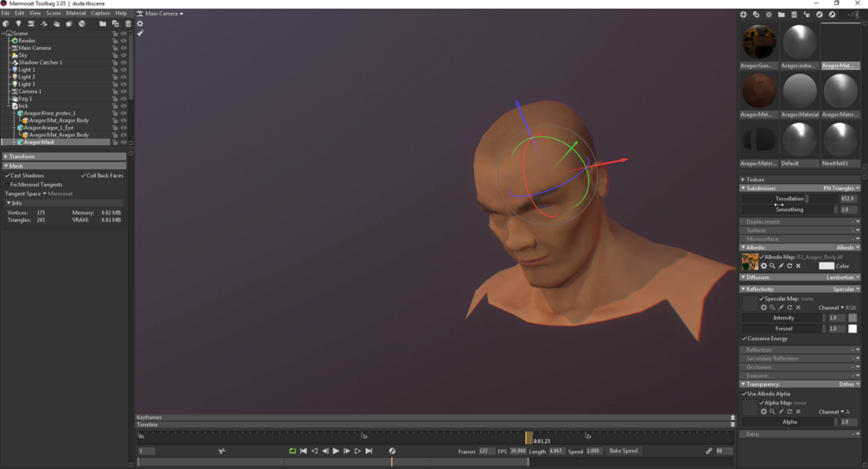868x469 pixels.
Task: Expand the Texture section
Action: (743, 180)
